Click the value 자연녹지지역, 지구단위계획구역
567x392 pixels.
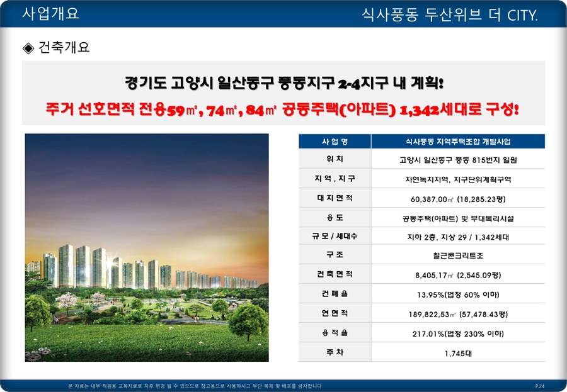(458, 179)
